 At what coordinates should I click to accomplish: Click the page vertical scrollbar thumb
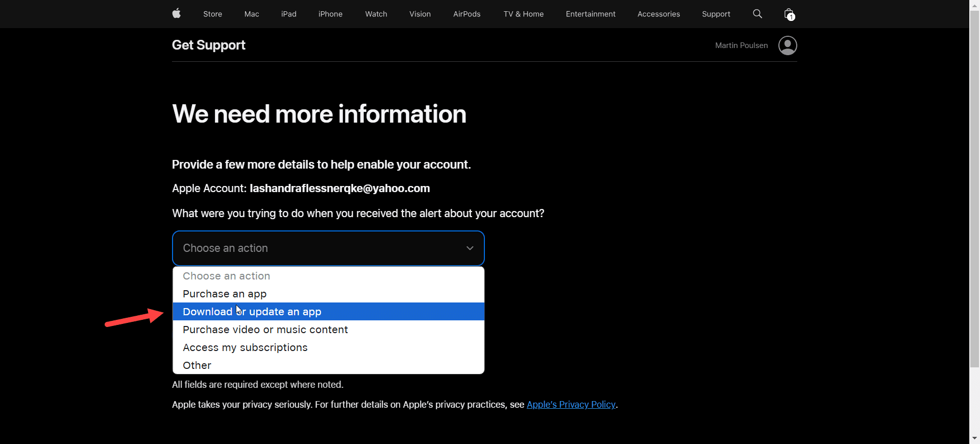[x=974, y=189]
